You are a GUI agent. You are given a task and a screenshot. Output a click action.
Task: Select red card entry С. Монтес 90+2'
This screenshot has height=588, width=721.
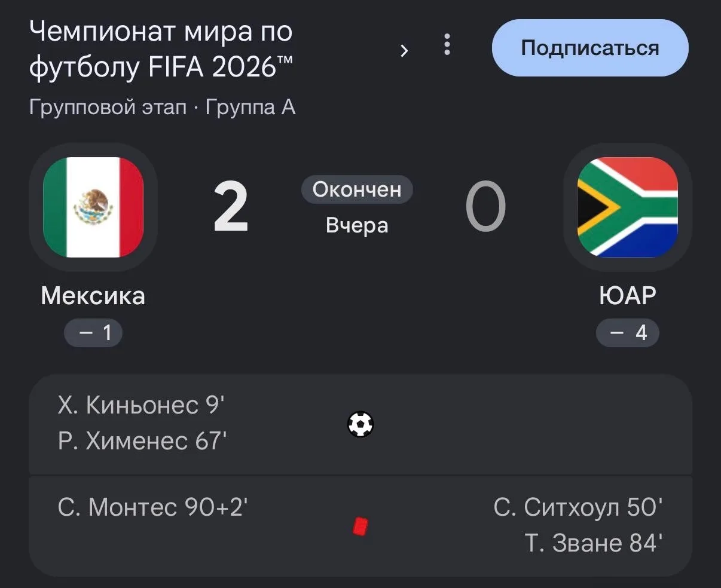coord(153,507)
